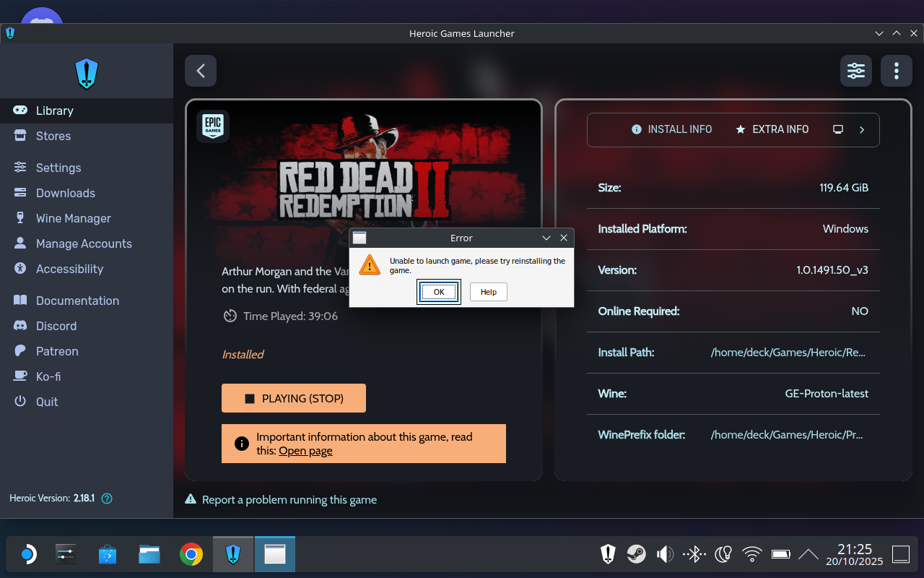This screenshot has width=924, height=578.
Task: Expand hidden system tray icons arrow
Action: click(x=808, y=554)
